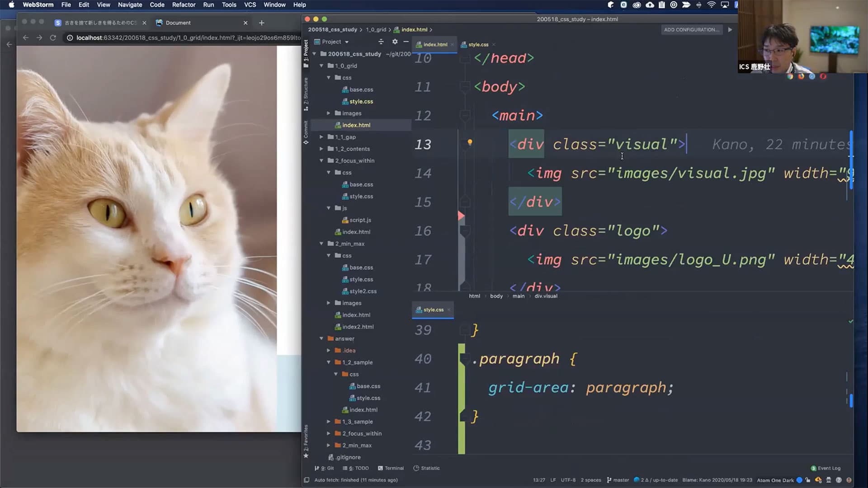This screenshot has height=488, width=868.
Task: Expand the 1_1_gap folder
Action: [x=321, y=137]
